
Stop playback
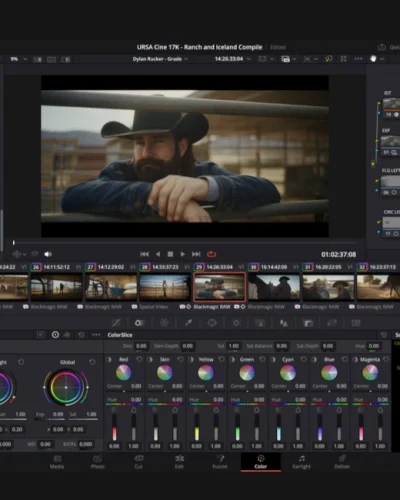(x=170, y=254)
